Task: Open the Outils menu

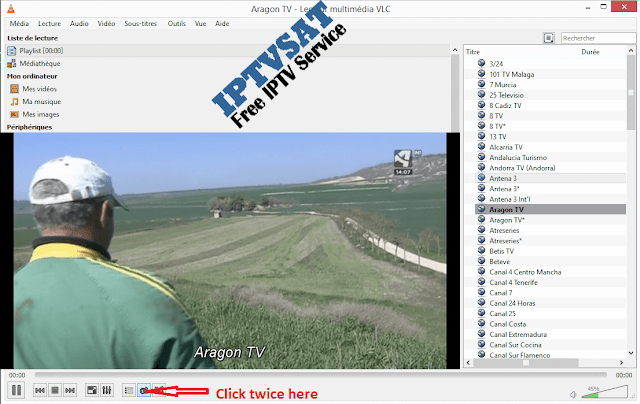Action: click(176, 24)
